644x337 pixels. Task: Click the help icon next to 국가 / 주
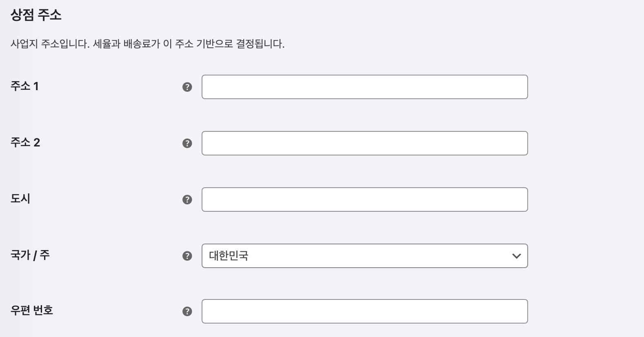[187, 256]
